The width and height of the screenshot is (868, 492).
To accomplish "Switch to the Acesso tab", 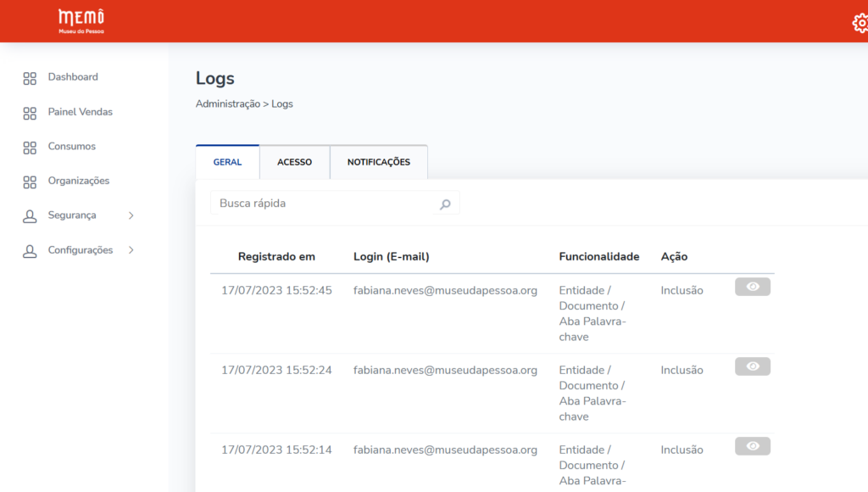I will [x=294, y=162].
